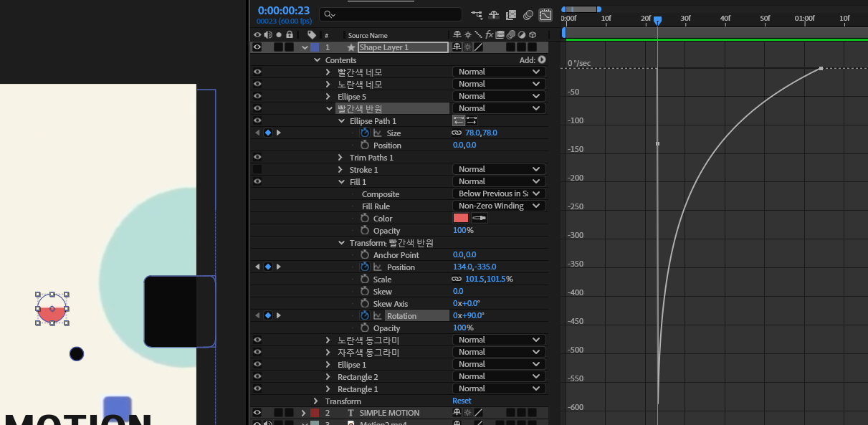Viewport: 868px width, 425px height.
Task: Expand the Rectangle 2 group
Action: pos(328,377)
